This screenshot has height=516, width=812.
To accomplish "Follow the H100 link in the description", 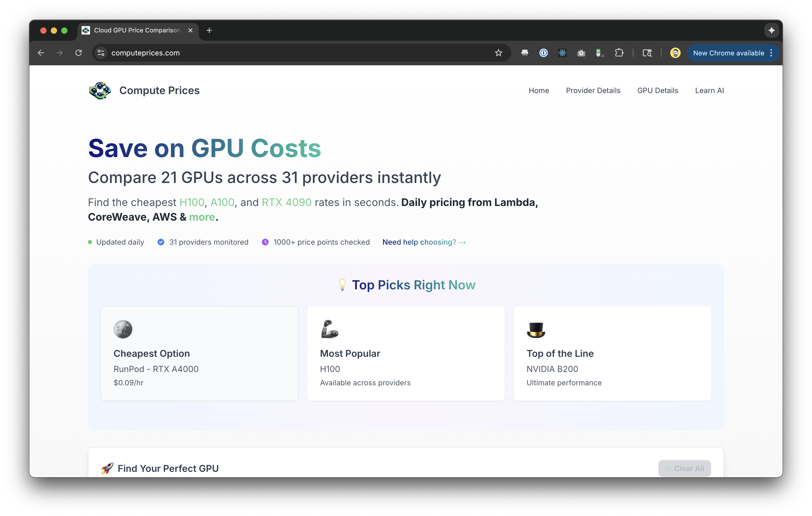I will 192,202.
